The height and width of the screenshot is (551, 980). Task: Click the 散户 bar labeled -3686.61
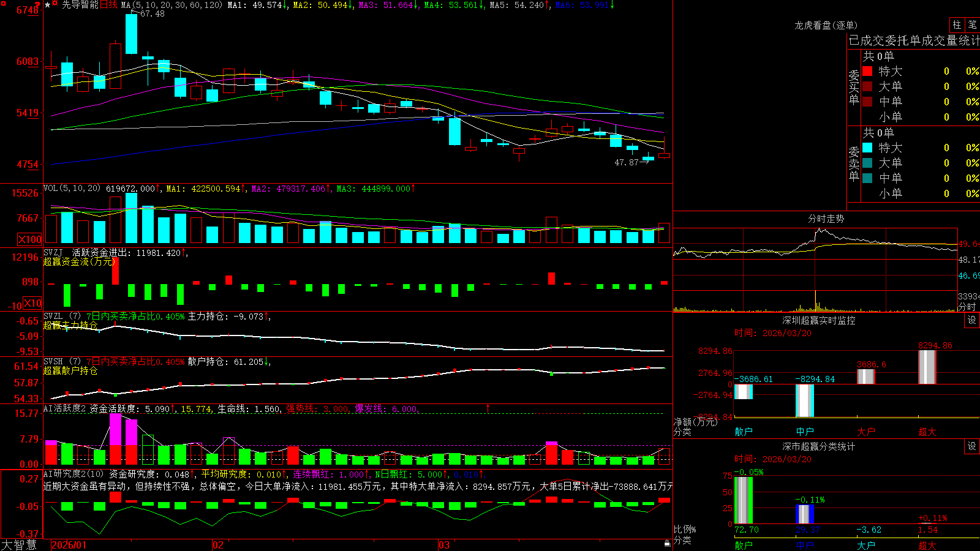744,392
